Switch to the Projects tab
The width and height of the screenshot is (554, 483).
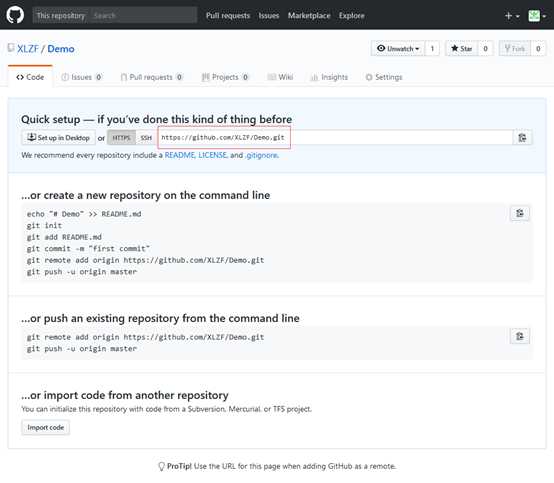point(225,77)
